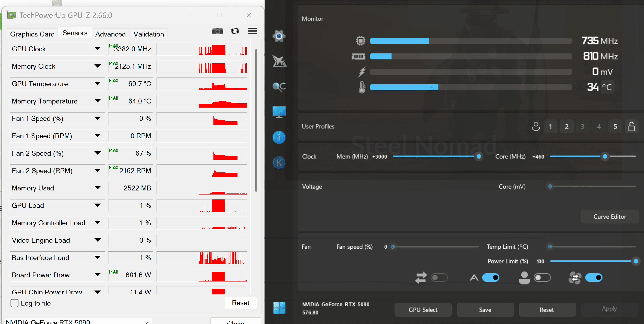Toggle the fan auto mode switch
Screen dimensions: 644x324
(x=490, y=277)
